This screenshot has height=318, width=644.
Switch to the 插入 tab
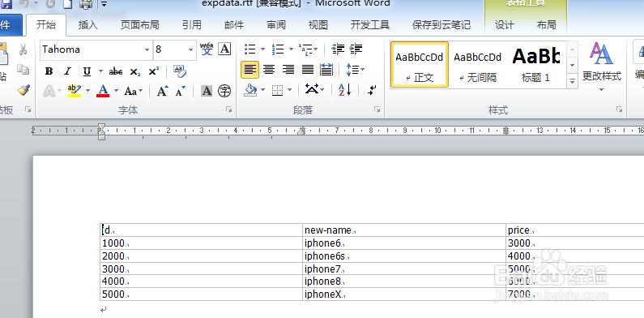(x=88, y=24)
